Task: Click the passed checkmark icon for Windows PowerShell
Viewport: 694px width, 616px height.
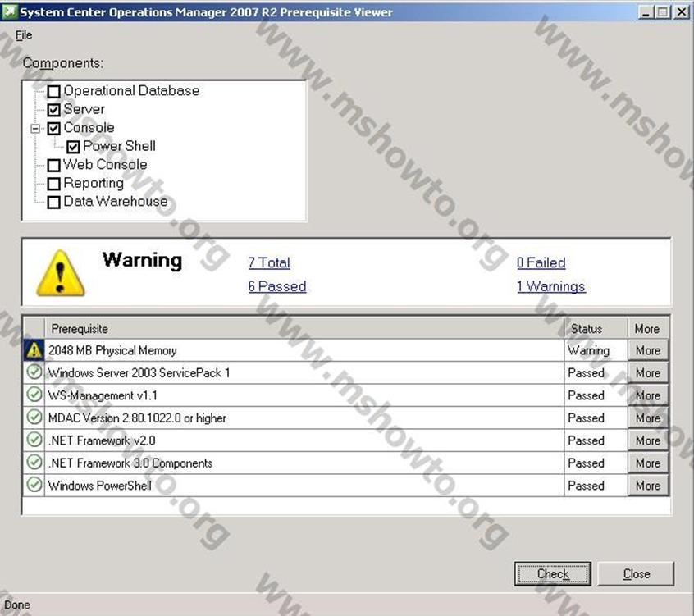Action: pos(34,485)
